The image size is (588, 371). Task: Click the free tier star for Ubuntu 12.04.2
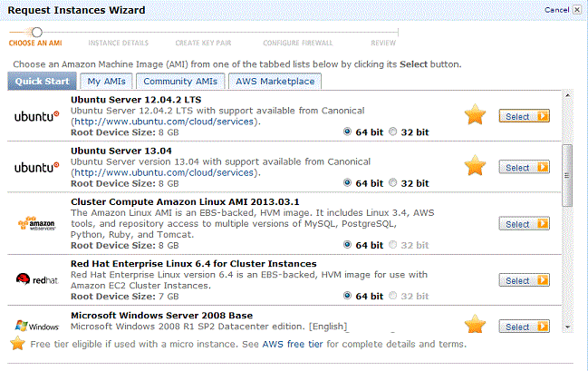(x=475, y=114)
